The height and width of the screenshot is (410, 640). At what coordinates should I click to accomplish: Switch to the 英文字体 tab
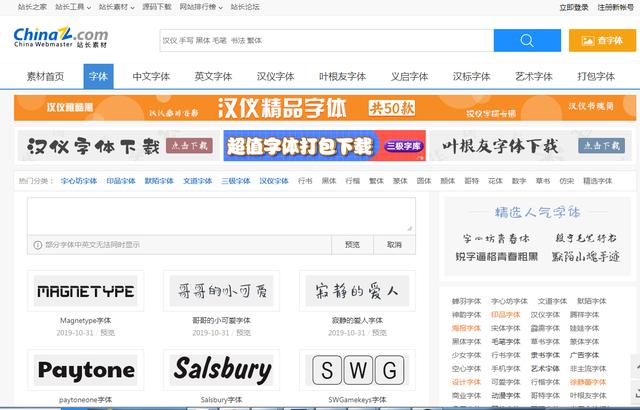[213, 76]
